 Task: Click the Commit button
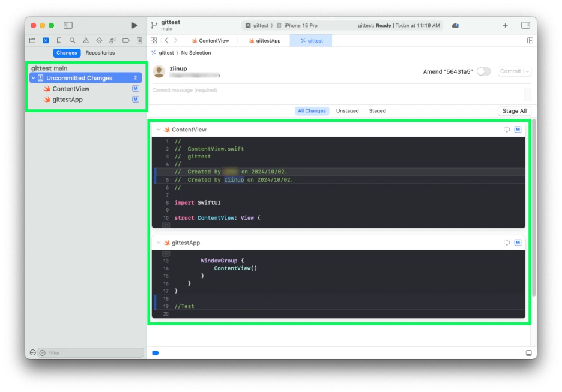[510, 71]
